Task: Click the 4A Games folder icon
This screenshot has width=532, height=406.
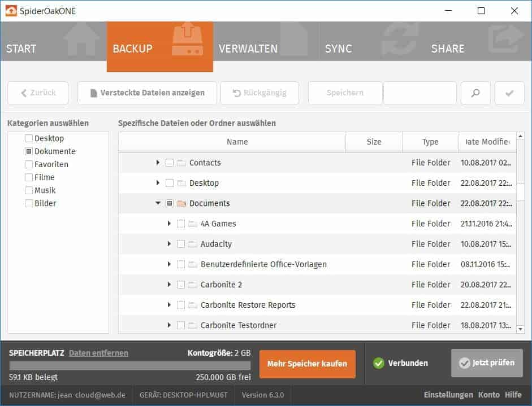Action: (x=192, y=224)
